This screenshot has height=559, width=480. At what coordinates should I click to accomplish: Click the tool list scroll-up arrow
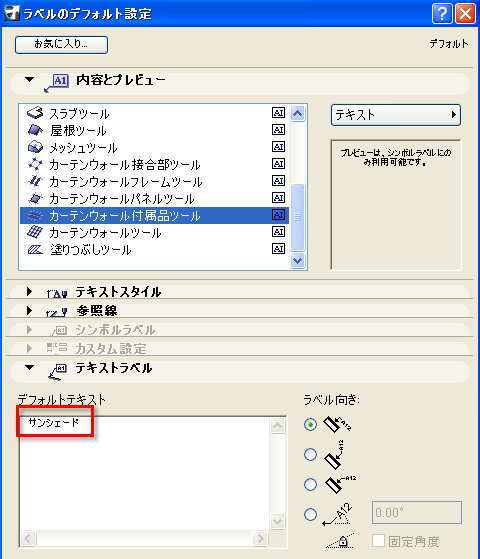(x=297, y=113)
